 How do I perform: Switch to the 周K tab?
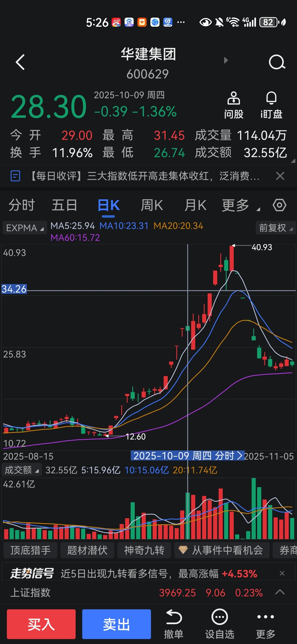pos(152,205)
